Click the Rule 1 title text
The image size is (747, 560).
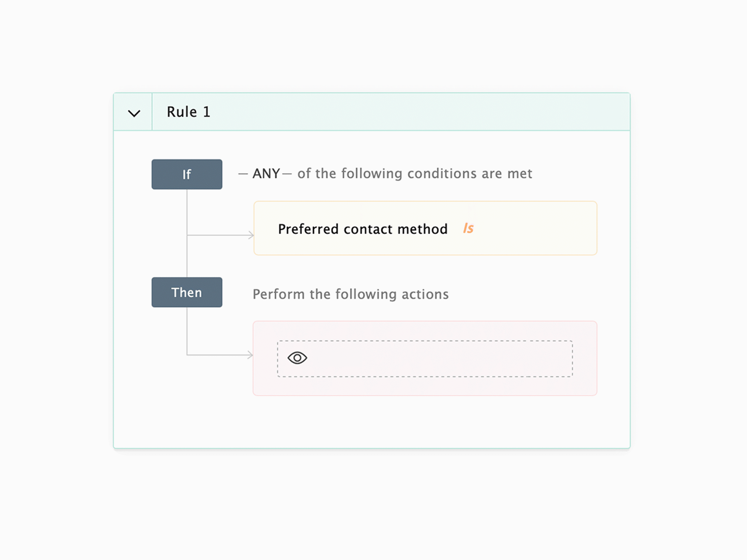pyautogui.click(x=189, y=112)
